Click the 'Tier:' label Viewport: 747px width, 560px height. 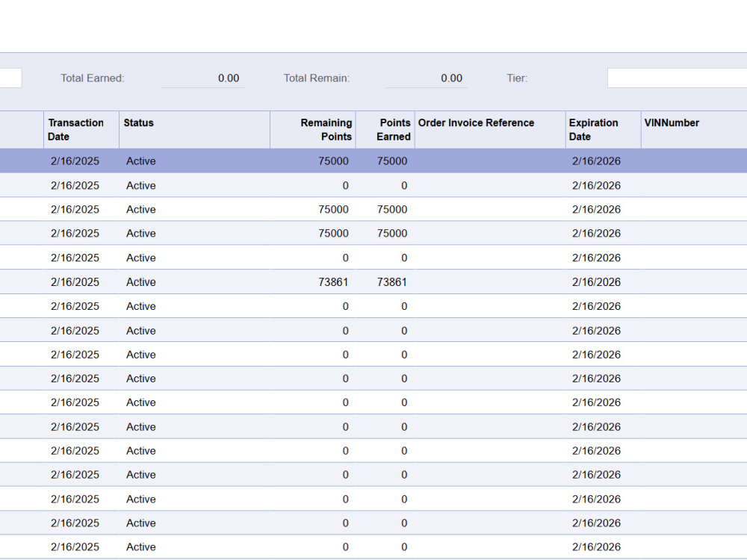[x=518, y=78]
